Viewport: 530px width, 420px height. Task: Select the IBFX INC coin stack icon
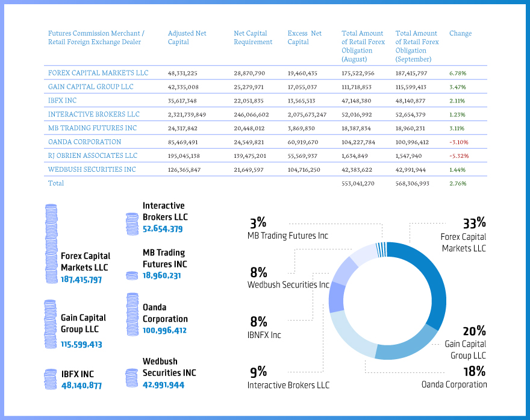pos(51,378)
